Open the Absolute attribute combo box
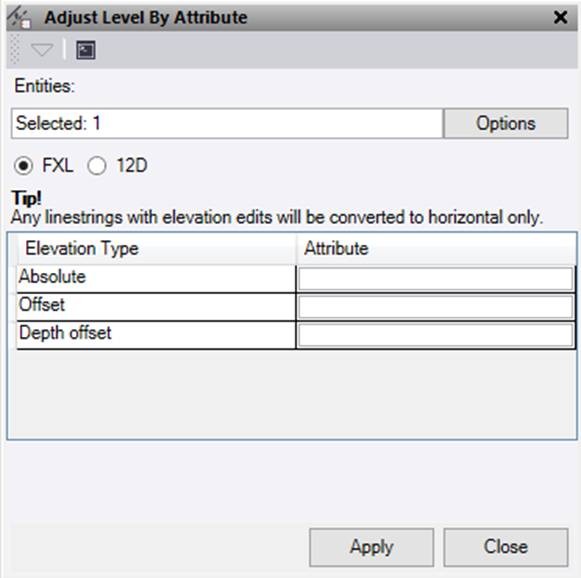The height and width of the screenshot is (578, 581). (435, 279)
